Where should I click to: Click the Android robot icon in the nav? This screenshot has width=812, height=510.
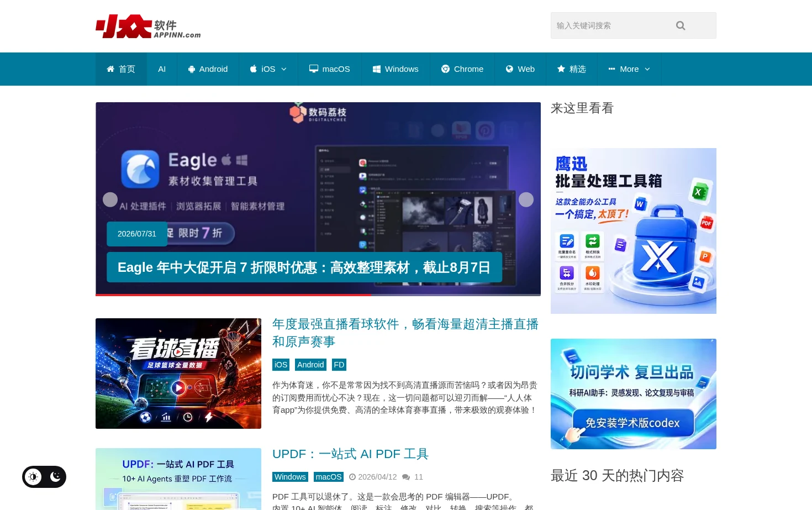pos(192,69)
